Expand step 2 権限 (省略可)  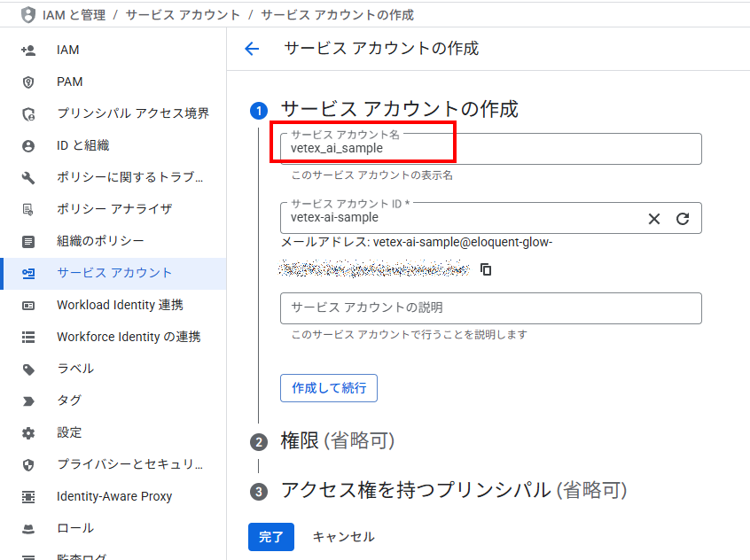337,441
